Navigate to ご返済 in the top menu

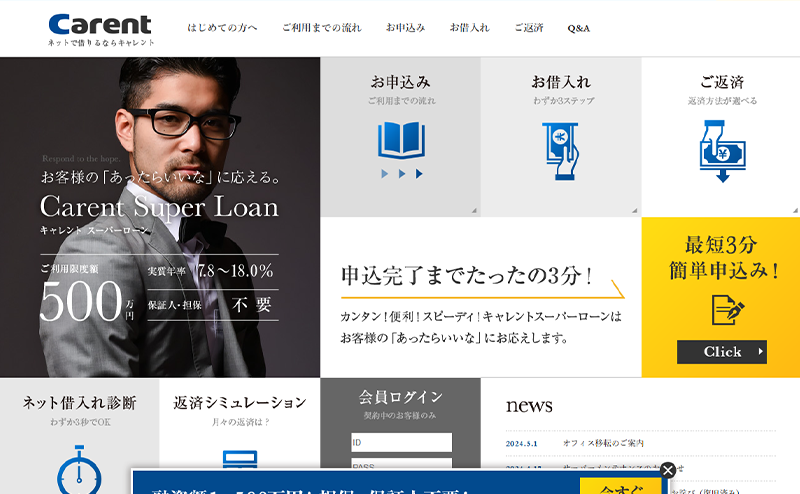(x=528, y=28)
